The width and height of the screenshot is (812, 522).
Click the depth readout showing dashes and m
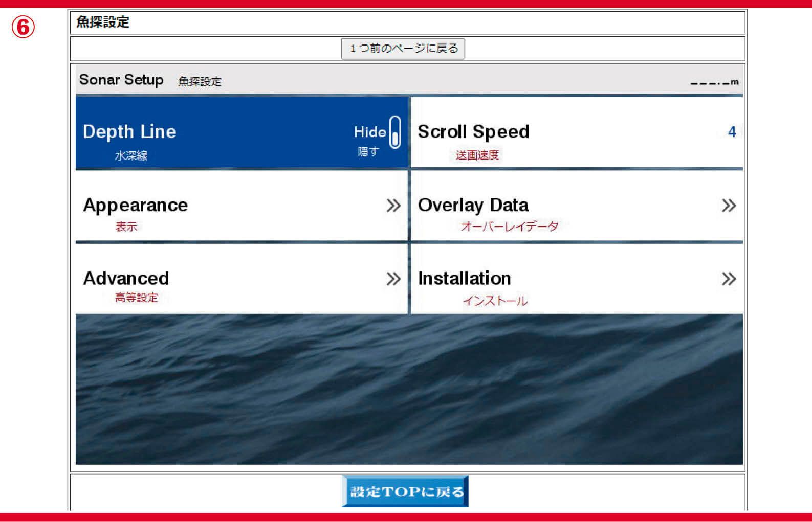pos(714,82)
